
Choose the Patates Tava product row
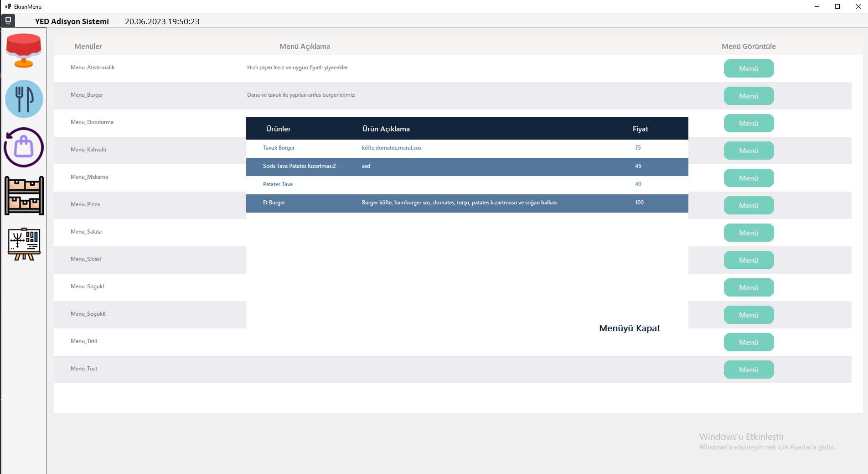tap(278, 184)
